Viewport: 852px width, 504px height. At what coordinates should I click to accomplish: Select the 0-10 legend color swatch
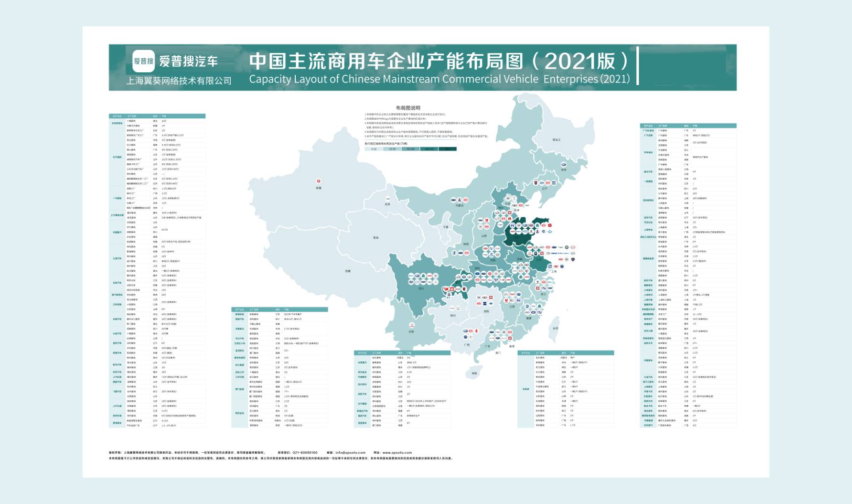374,149
